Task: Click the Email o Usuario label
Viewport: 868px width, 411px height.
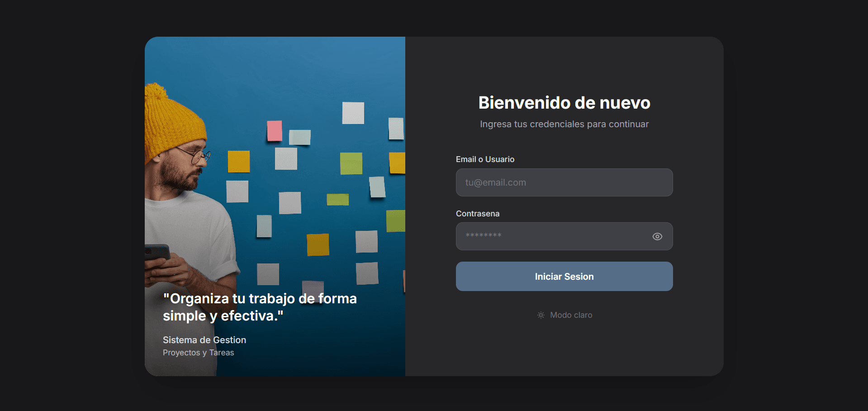Action: 485,159
